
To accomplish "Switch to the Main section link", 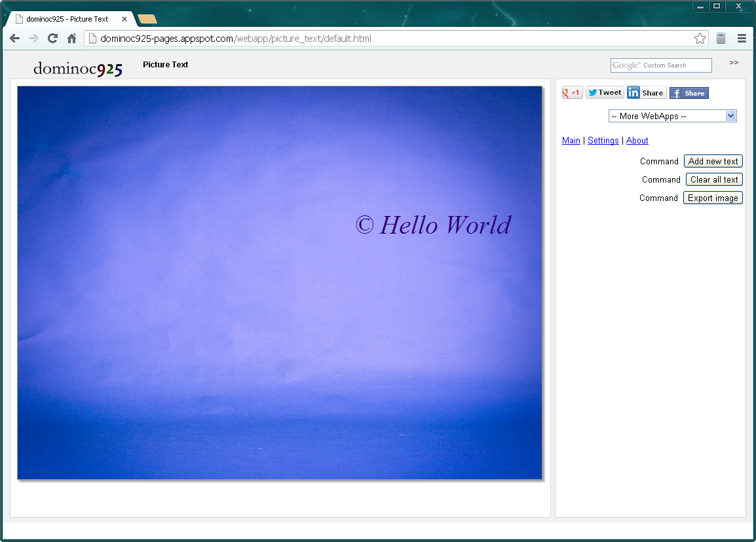I will (571, 140).
